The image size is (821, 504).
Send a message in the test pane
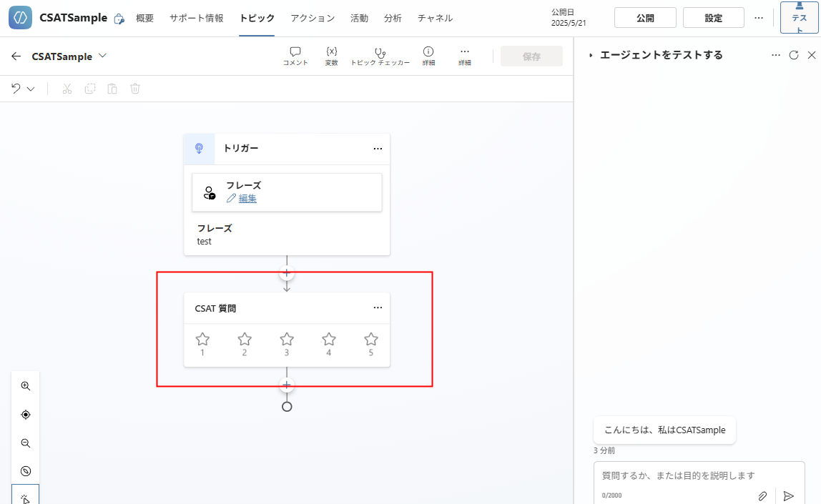(x=789, y=495)
